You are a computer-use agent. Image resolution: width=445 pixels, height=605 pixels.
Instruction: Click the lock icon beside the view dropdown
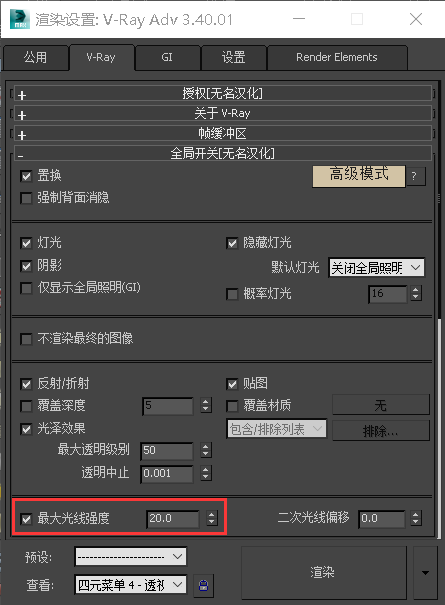(x=203, y=585)
